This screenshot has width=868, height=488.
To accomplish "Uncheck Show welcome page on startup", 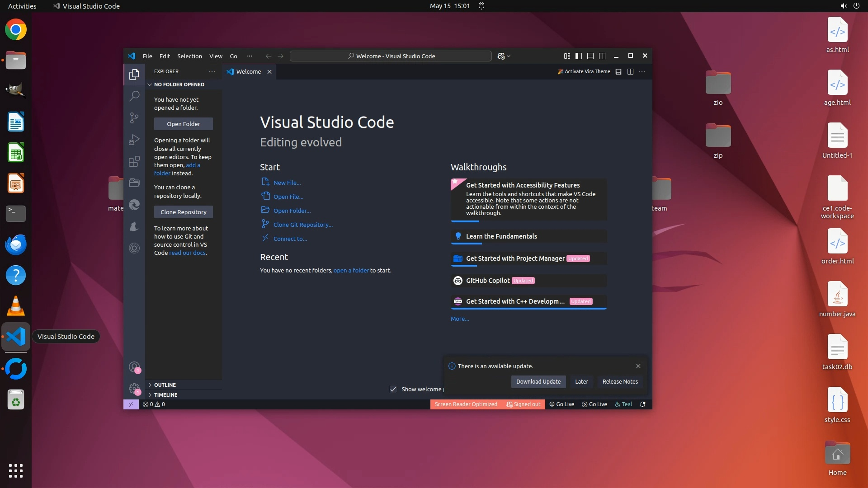I will [393, 389].
